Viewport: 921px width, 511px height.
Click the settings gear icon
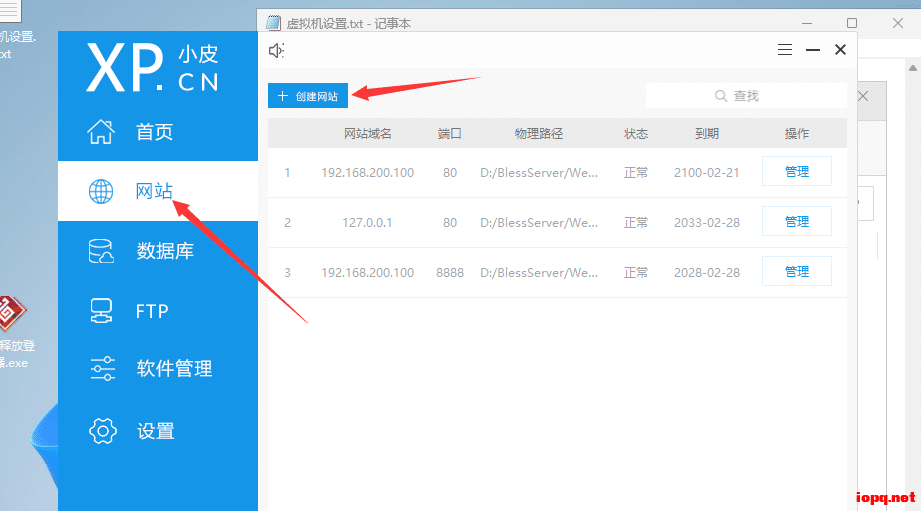pyautogui.click(x=102, y=431)
